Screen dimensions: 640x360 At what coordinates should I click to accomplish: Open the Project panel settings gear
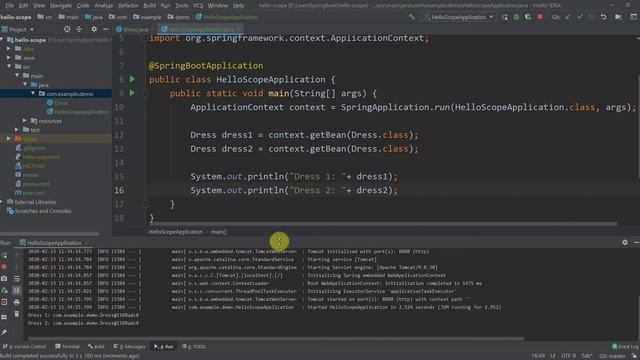tap(94, 29)
